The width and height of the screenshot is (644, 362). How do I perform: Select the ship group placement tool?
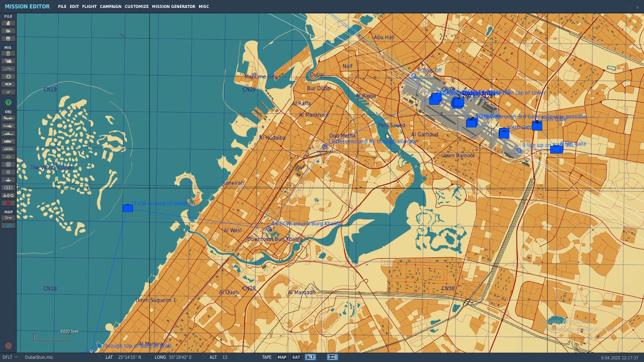tap(8, 133)
